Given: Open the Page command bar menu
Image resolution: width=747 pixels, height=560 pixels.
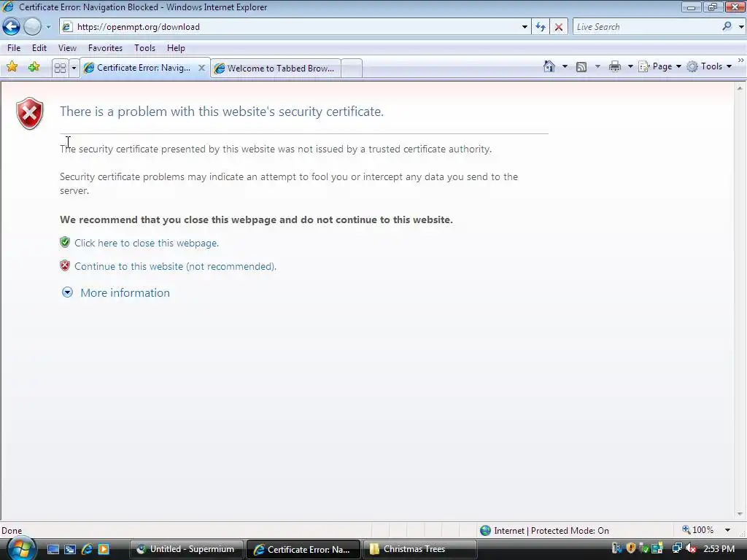Looking at the screenshot, I should coord(659,66).
